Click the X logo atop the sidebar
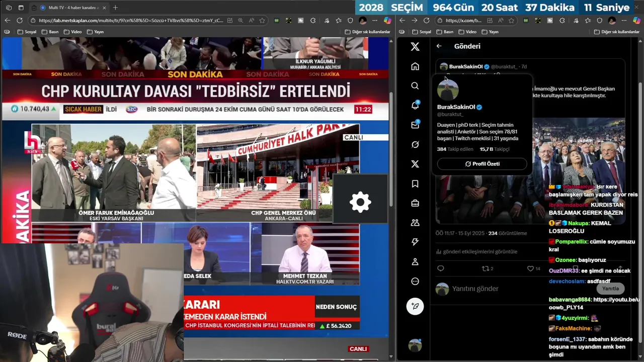Screen dimensions: 644x362 415,47
